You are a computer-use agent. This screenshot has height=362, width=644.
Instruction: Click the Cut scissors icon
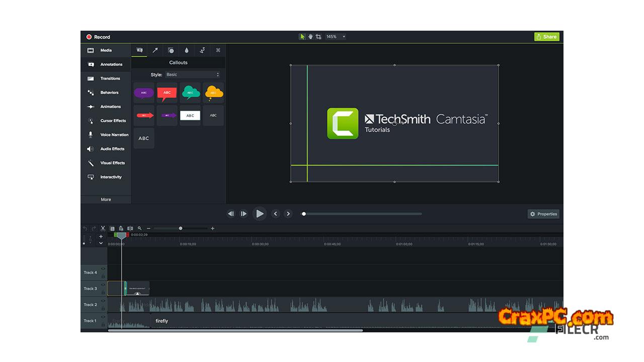point(103,228)
